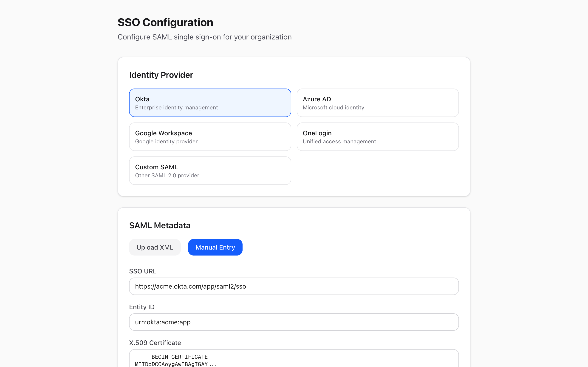Click the BEGIN CERTIFICATE line

[x=180, y=357]
